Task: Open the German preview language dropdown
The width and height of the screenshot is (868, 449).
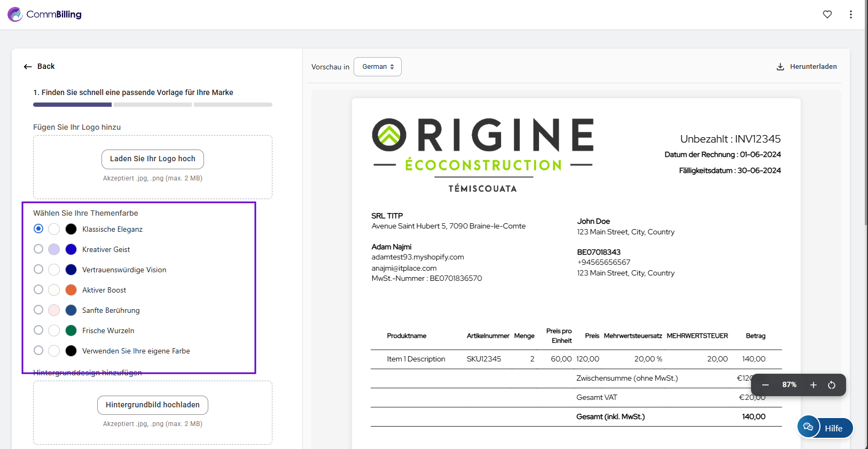Action: click(378, 67)
